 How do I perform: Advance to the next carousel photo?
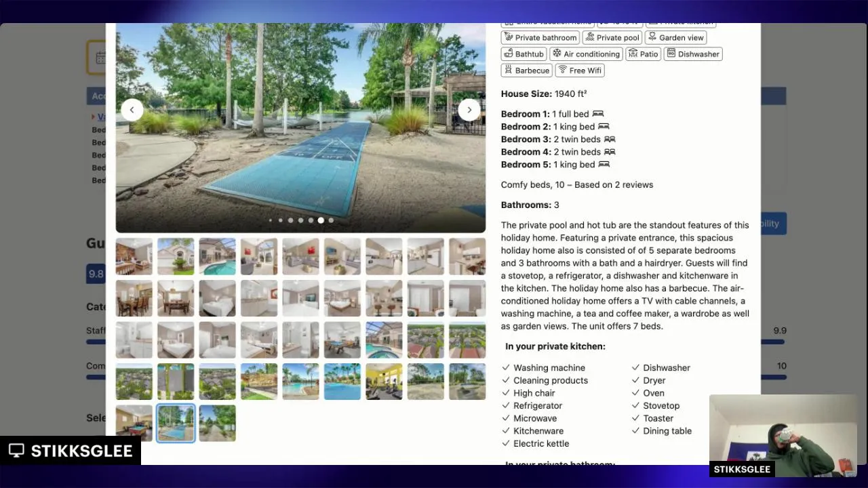click(x=469, y=110)
